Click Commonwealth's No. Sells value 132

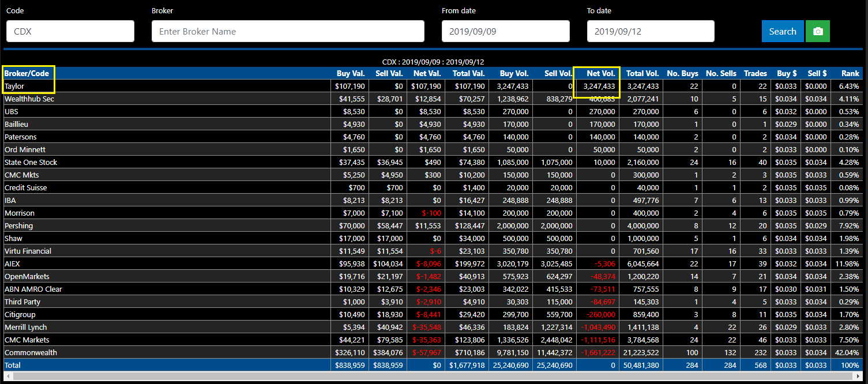tap(730, 352)
